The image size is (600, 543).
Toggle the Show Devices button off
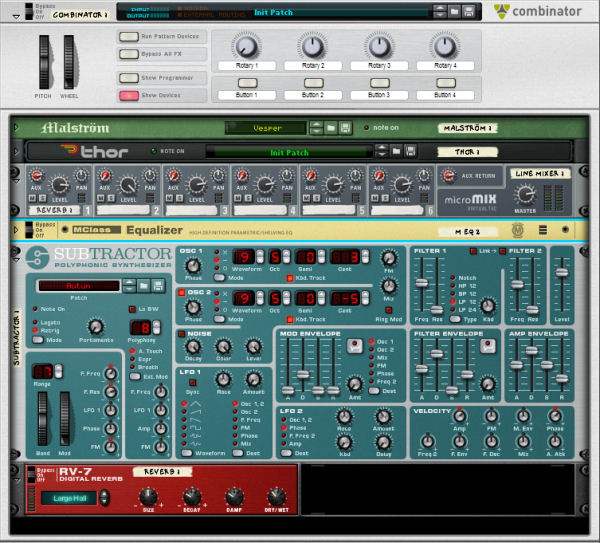[x=129, y=95]
